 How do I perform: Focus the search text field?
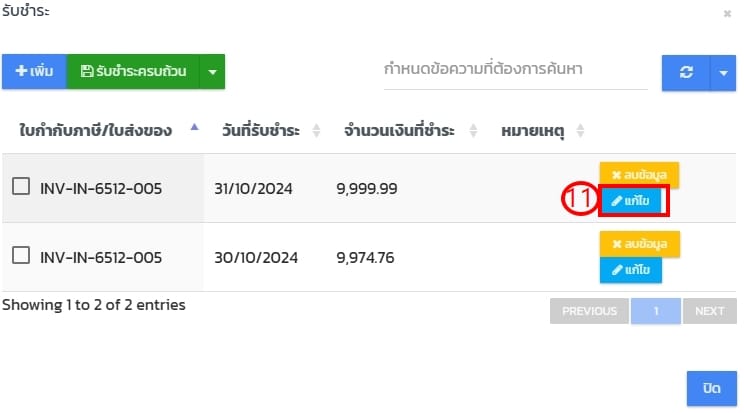point(510,71)
